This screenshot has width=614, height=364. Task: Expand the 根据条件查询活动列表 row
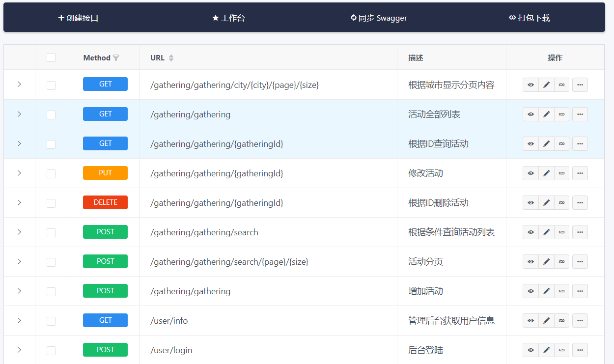pos(19,232)
